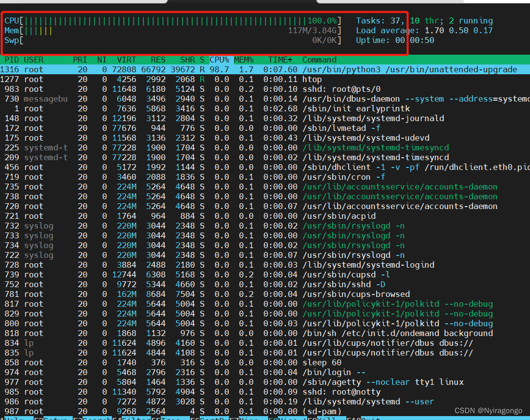This screenshot has width=530, height=420.
Task: Click the CPU usage meter bar
Action: coord(173,21)
